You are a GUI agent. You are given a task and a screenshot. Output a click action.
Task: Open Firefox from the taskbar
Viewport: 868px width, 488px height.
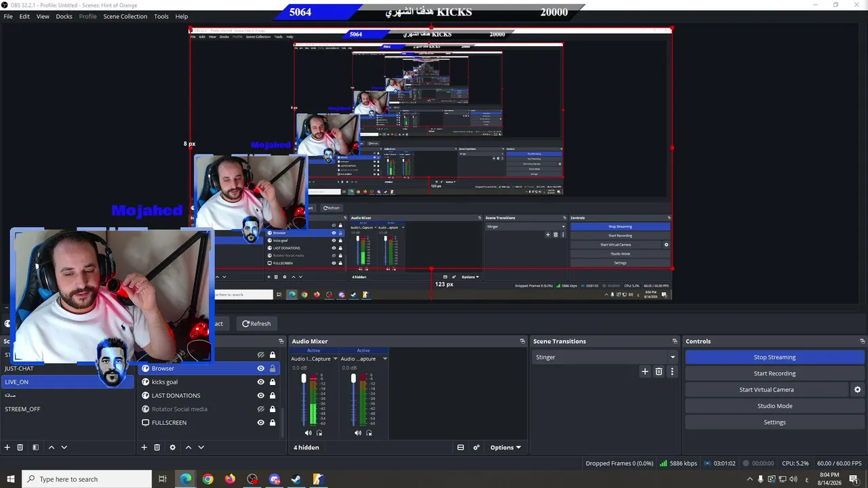[x=230, y=479]
